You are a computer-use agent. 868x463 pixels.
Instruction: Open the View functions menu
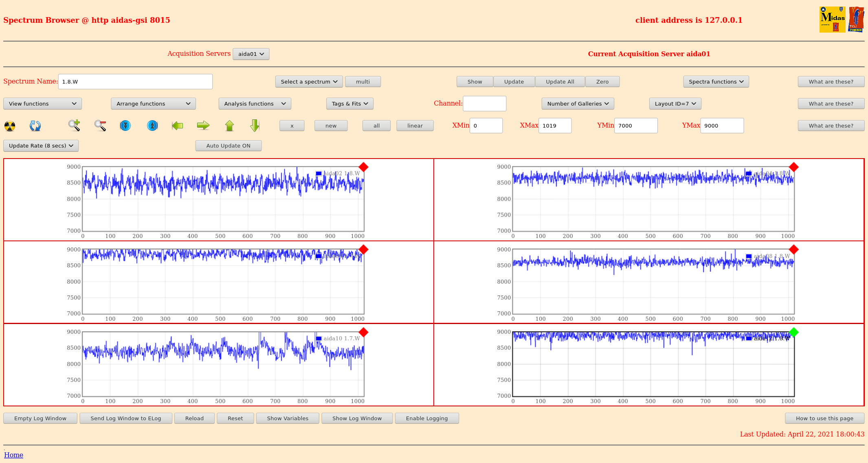(42, 104)
